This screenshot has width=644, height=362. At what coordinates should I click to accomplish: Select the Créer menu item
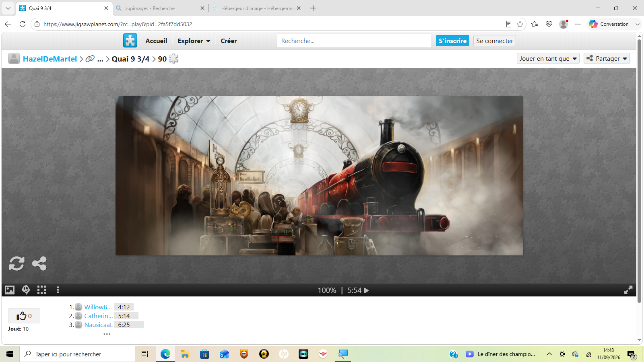(229, 41)
